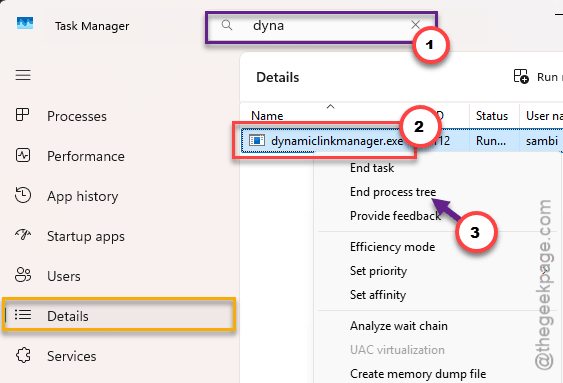Screen dimensions: 563x383
Task: Sort by the Status column header
Action: pos(492,116)
